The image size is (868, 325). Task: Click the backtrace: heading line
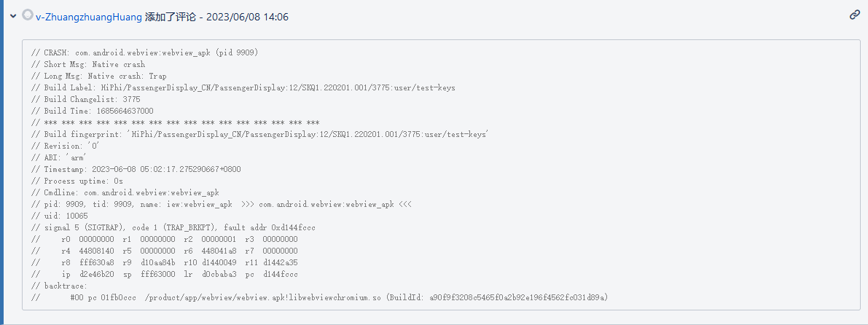tap(59, 286)
